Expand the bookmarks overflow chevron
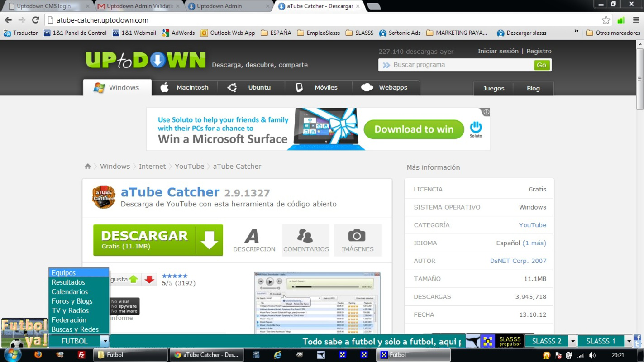This screenshot has width=644, height=362. click(576, 32)
